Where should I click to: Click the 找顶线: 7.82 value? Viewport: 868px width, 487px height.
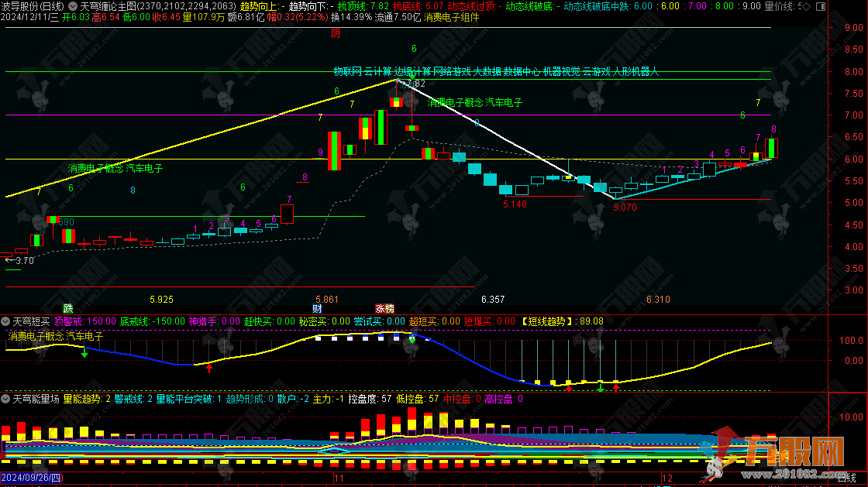coord(363,7)
